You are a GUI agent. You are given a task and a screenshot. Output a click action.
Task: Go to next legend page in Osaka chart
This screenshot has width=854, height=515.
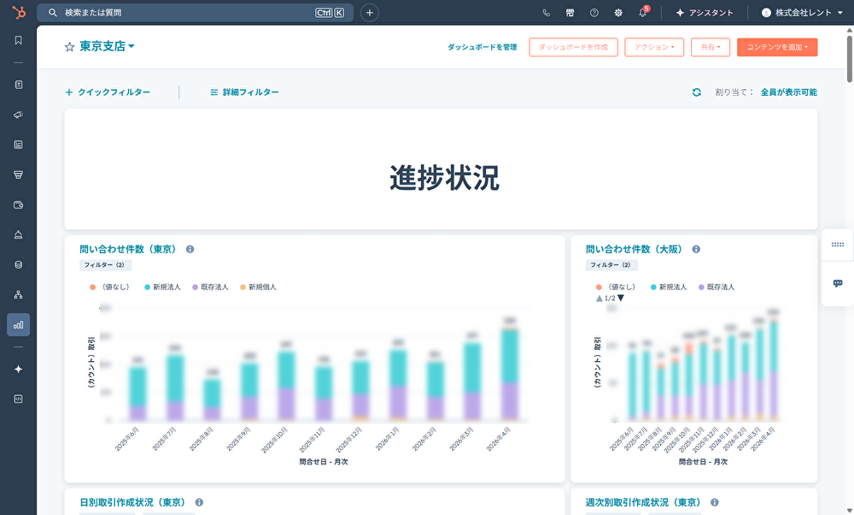[x=620, y=298]
